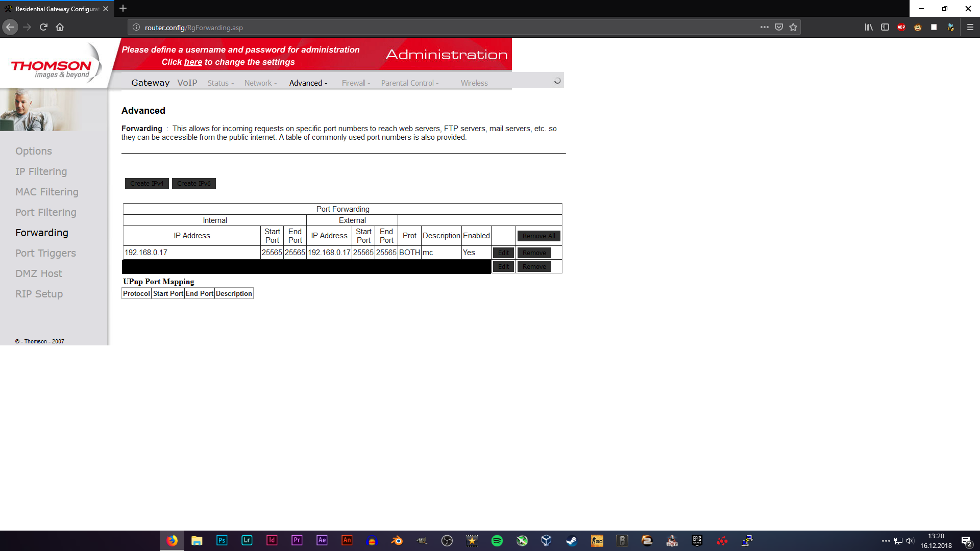This screenshot has width=980, height=551.
Task: Open page actions three-dots menu
Action: (764, 28)
